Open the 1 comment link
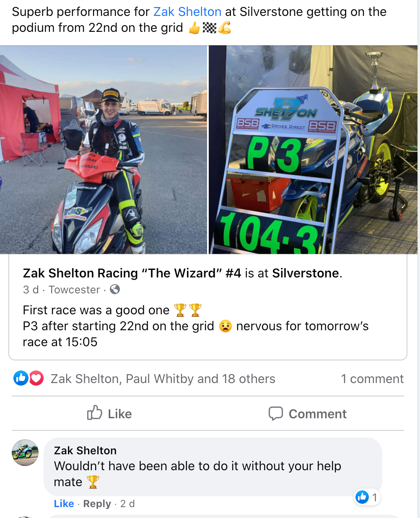This screenshot has width=420, height=518. (x=372, y=379)
